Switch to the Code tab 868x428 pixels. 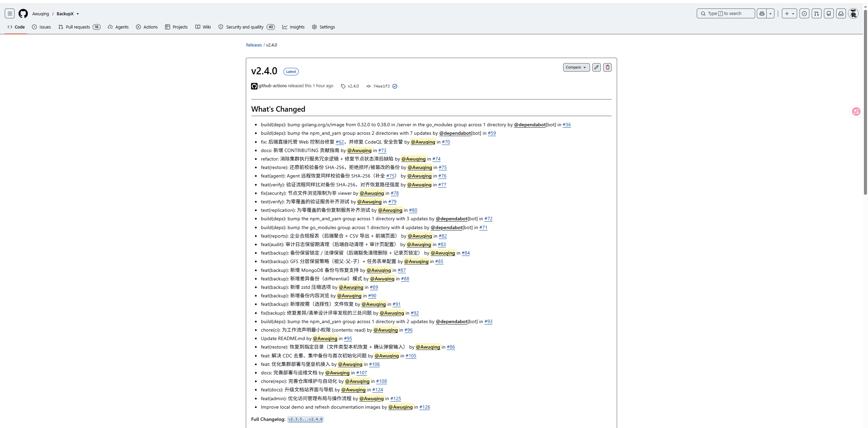16,27
